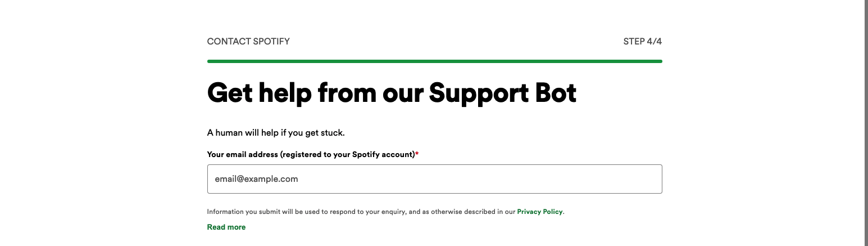The width and height of the screenshot is (868, 246).
Task: Click the 'email@example.com' placeholder text
Action: 256,179
